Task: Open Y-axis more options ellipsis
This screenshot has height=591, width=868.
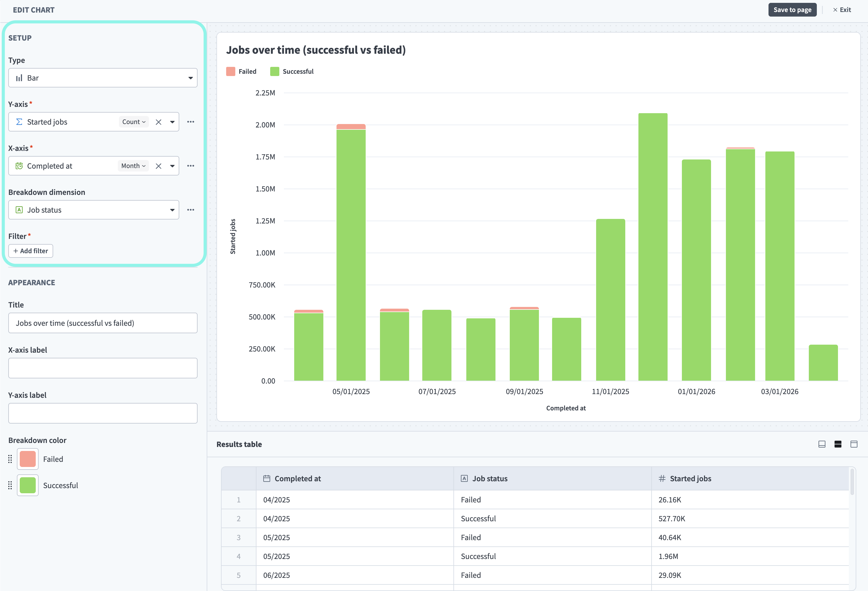Action: point(190,122)
